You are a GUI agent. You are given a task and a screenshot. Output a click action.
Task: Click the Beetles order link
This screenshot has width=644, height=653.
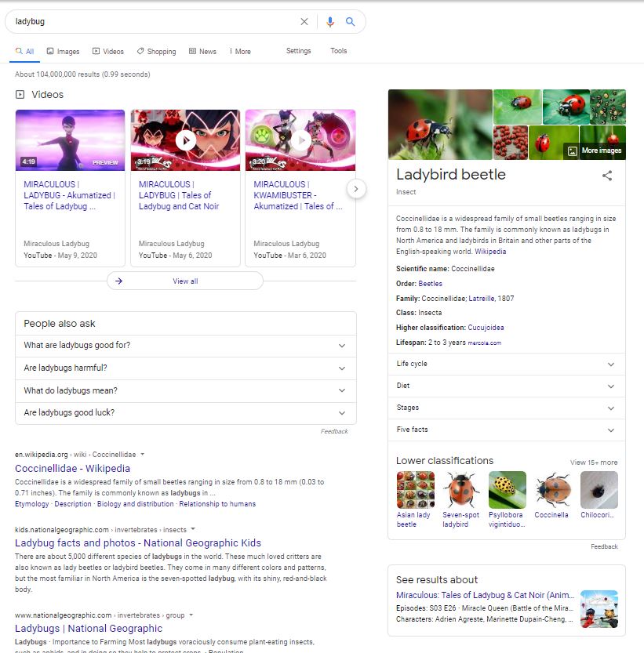tap(430, 284)
